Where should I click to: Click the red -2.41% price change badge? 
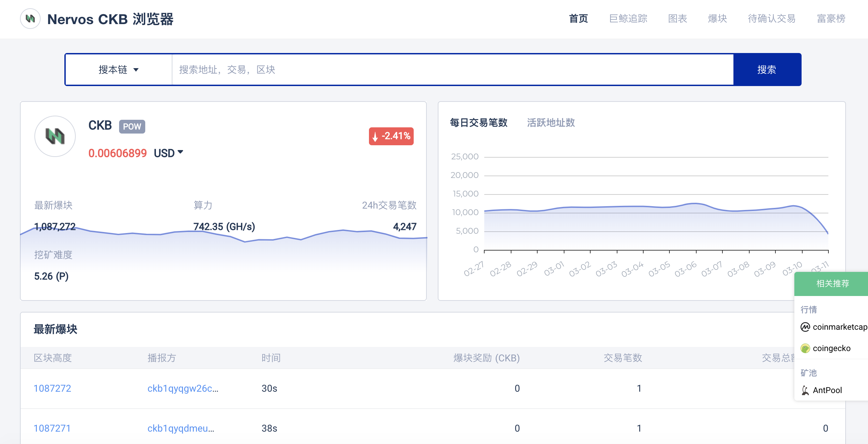pos(391,136)
